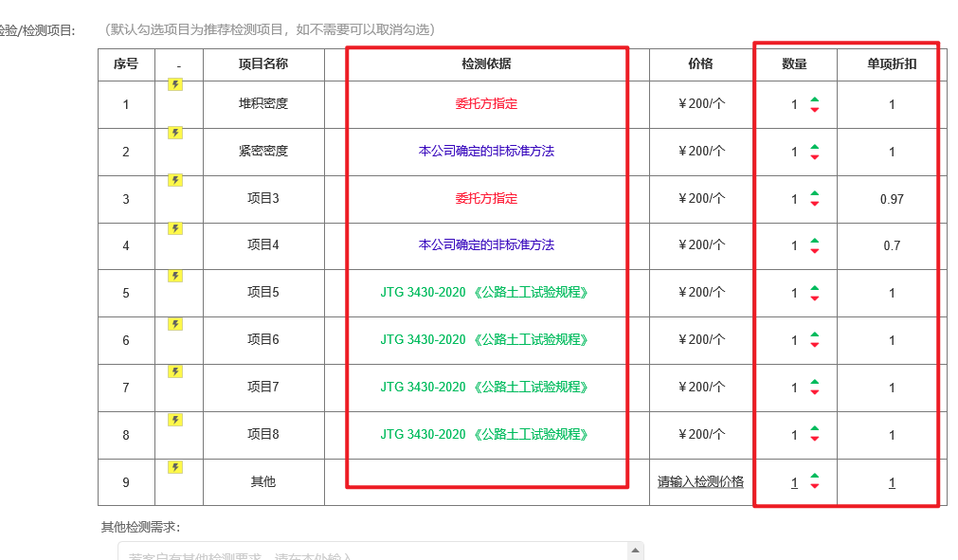Click the 其他检测需求 text area
Screen dimensions: 958x560
381,551
